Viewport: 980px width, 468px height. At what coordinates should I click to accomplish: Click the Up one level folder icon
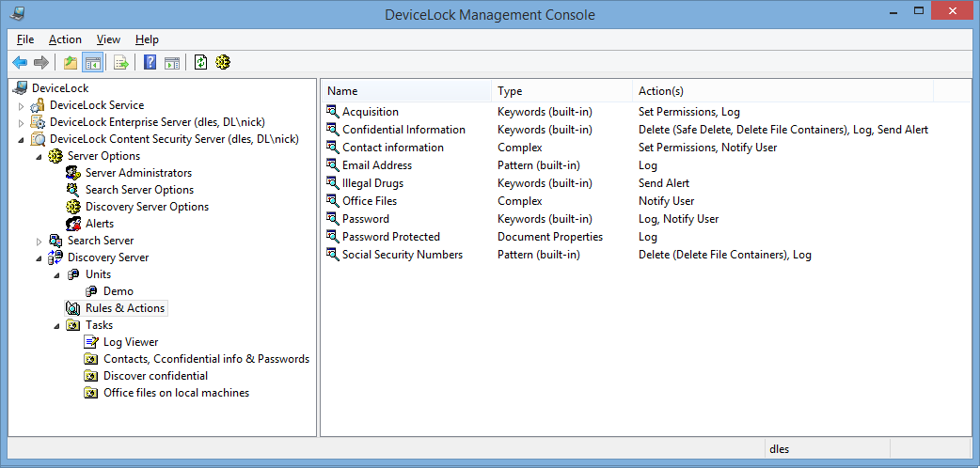tap(70, 62)
